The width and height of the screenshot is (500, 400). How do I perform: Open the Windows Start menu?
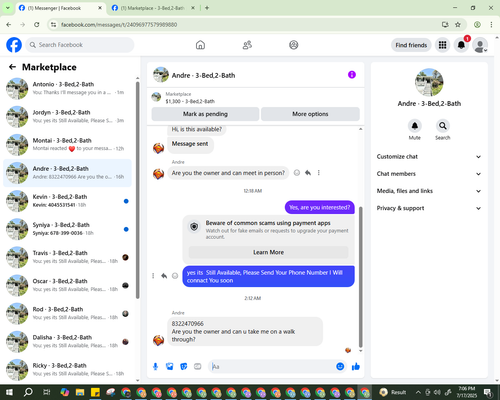tap(9, 392)
